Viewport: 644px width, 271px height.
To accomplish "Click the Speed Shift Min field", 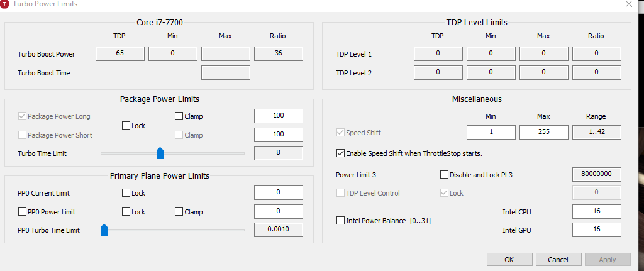I will pyautogui.click(x=491, y=133).
